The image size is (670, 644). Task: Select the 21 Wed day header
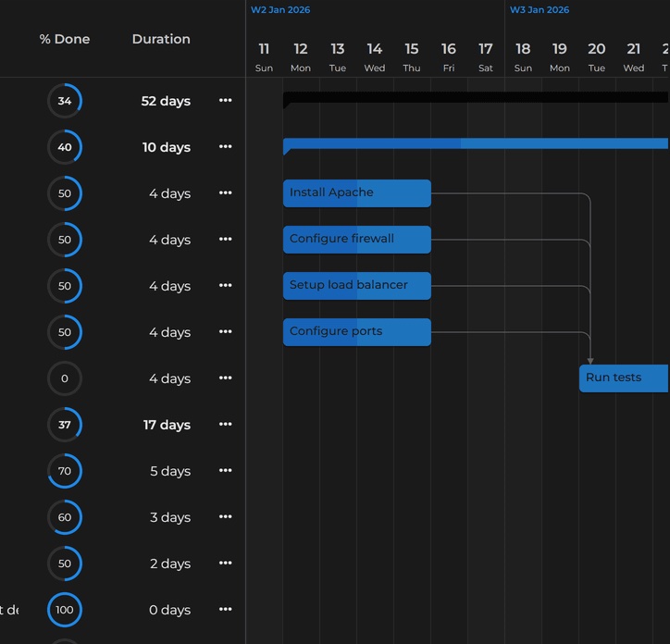tap(634, 57)
